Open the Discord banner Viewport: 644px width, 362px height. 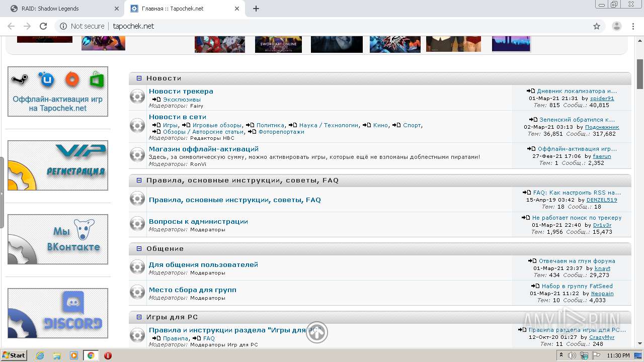point(58,313)
